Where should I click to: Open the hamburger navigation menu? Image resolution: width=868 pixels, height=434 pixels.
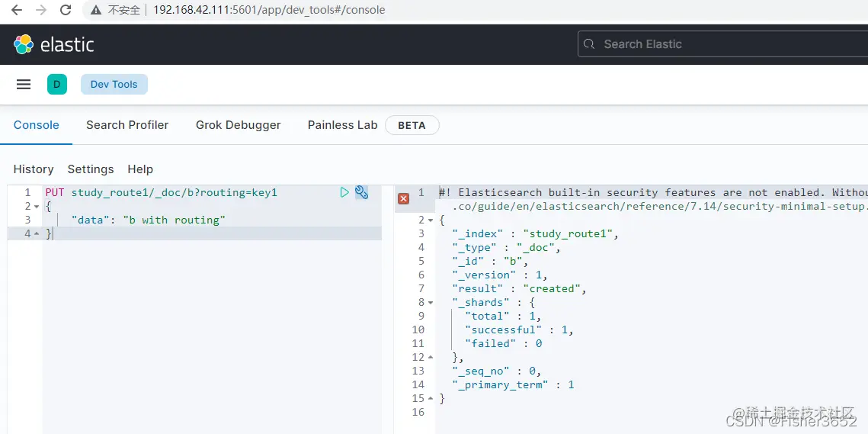[24, 84]
